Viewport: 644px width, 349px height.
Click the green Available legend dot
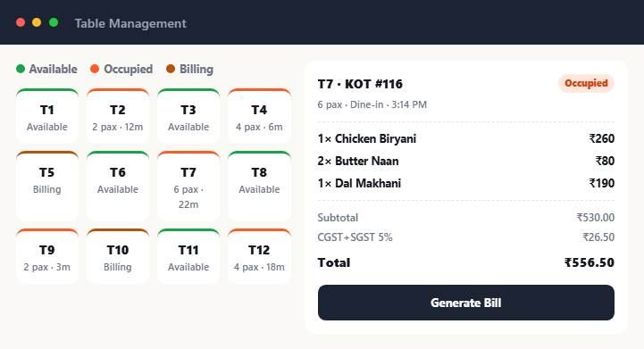coord(21,69)
